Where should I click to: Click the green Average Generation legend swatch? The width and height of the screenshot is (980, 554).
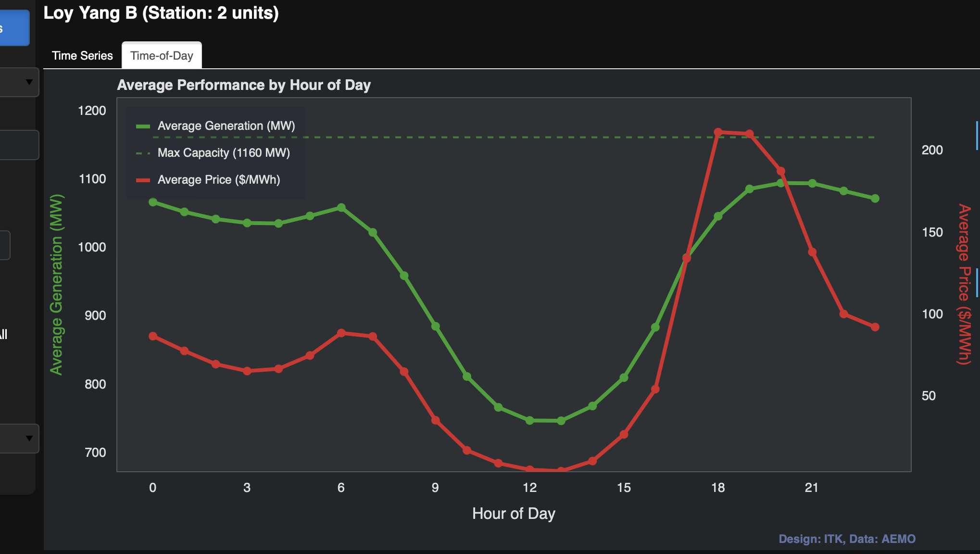click(x=143, y=126)
